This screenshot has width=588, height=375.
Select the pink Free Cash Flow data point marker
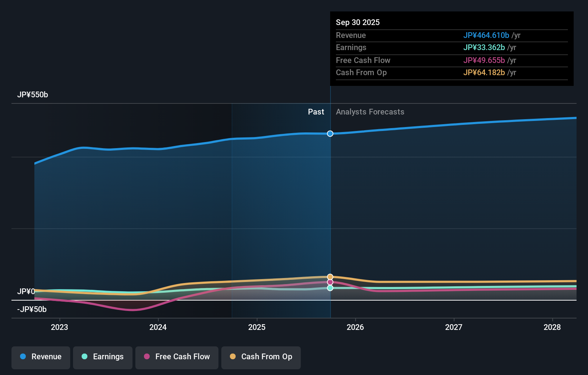pyautogui.click(x=330, y=282)
